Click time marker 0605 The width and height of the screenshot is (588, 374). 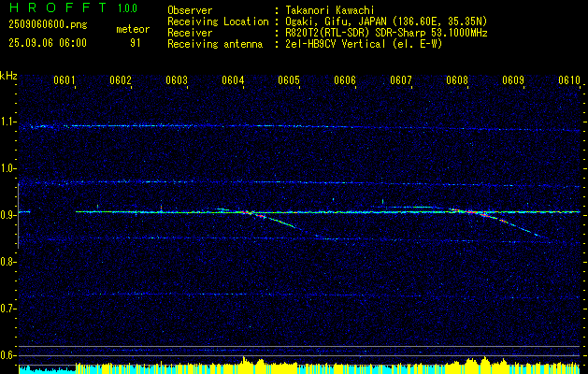(289, 80)
